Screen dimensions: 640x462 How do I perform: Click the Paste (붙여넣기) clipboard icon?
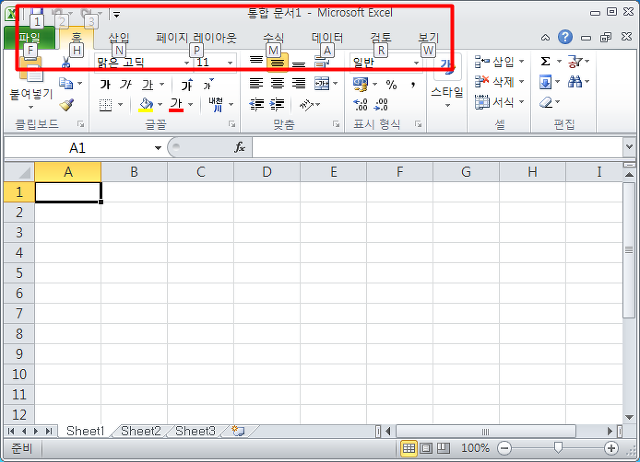pos(31,69)
